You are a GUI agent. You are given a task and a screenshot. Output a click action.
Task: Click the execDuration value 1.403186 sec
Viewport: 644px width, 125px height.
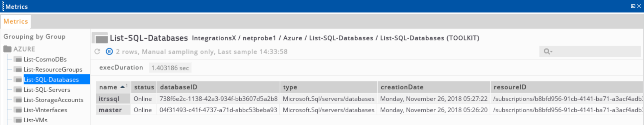click(x=170, y=68)
